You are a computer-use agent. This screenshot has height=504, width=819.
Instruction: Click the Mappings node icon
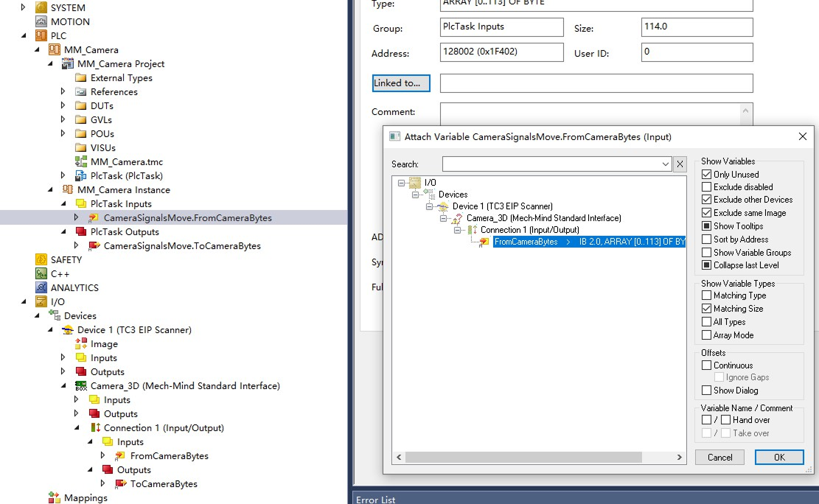pyautogui.click(x=54, y=497)
